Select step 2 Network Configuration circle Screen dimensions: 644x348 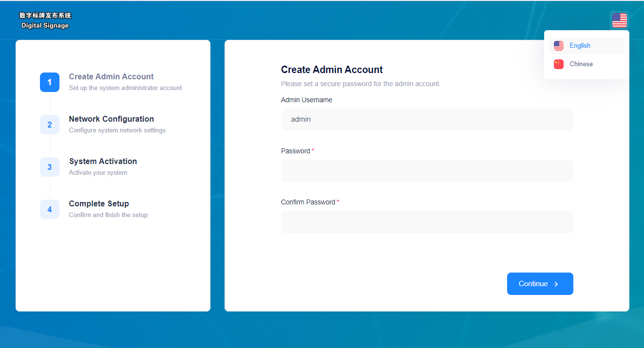49,125
